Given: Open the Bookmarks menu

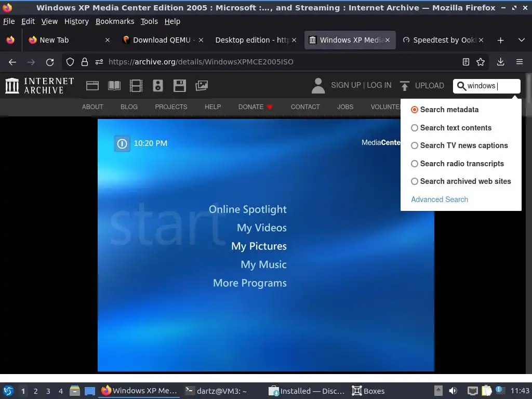Looking at the screenshot, I should 115,21.
